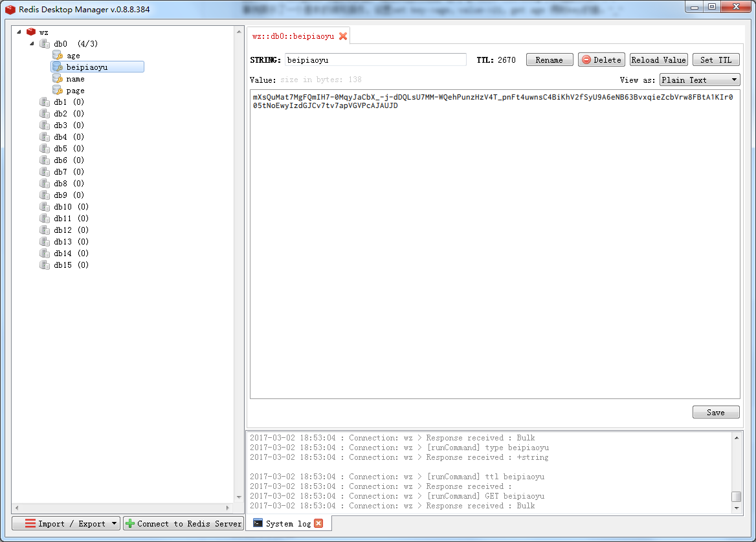Click the db0 database icon
Image resolution: width=756 pixels, height=542 pixels.
point(45,44)
